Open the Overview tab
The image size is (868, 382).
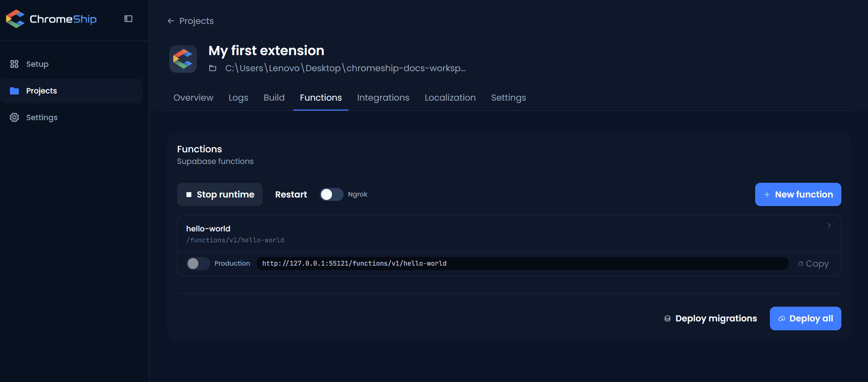point(193,98)
